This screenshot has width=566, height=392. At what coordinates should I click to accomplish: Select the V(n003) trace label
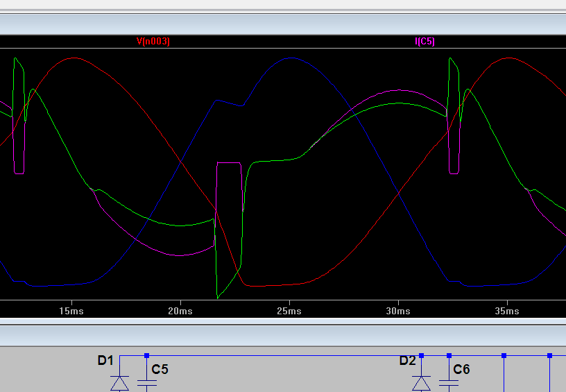[153, 41]
